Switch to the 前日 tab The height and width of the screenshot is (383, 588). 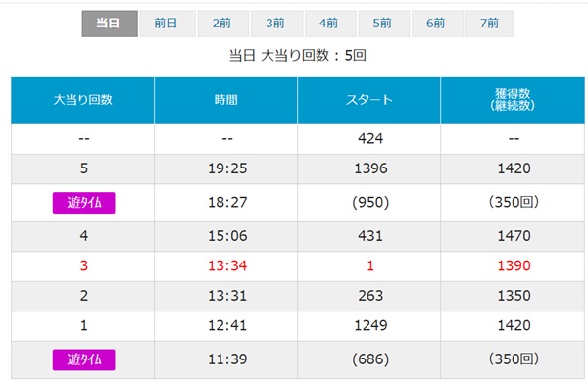tap(168, 24)
